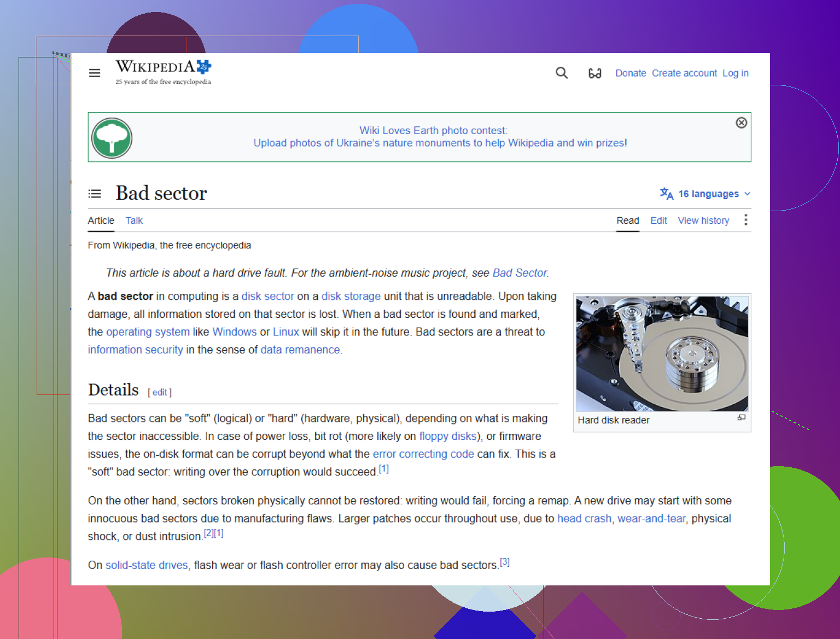Open the appearance glasses icon
Screen dimensions: 840x639
(595, 73)
